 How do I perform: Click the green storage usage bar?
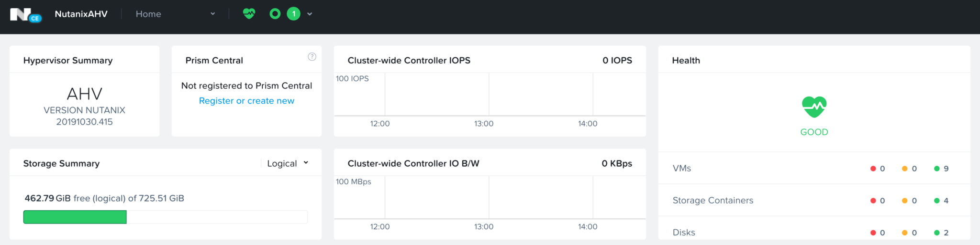[x=75, y=217]
